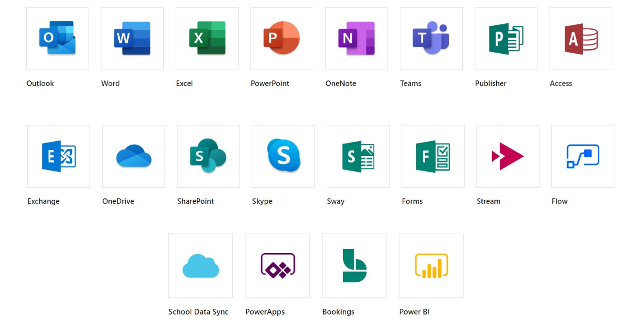Image resolution: width=644 pixels, height=325 pixels.
Task: Launch Microsoft Teams
Action: click(431, 38)
